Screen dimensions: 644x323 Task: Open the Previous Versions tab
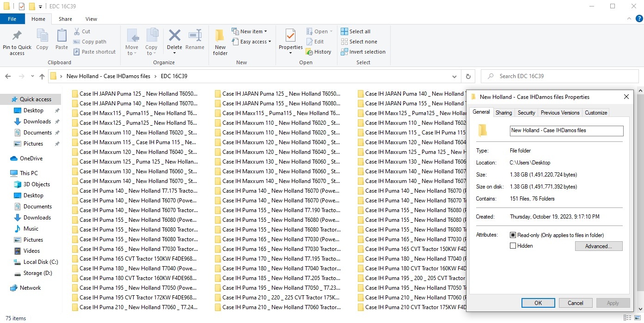(560, 113)
